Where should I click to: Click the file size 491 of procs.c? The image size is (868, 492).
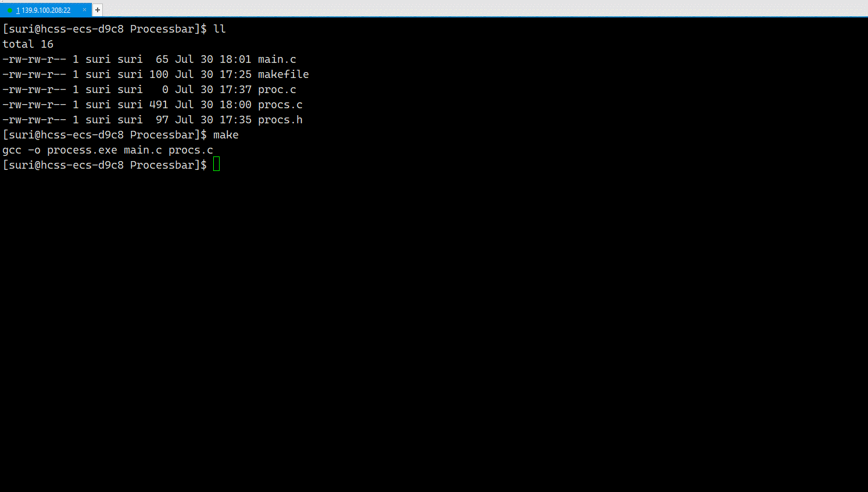[x=159, y=105]
